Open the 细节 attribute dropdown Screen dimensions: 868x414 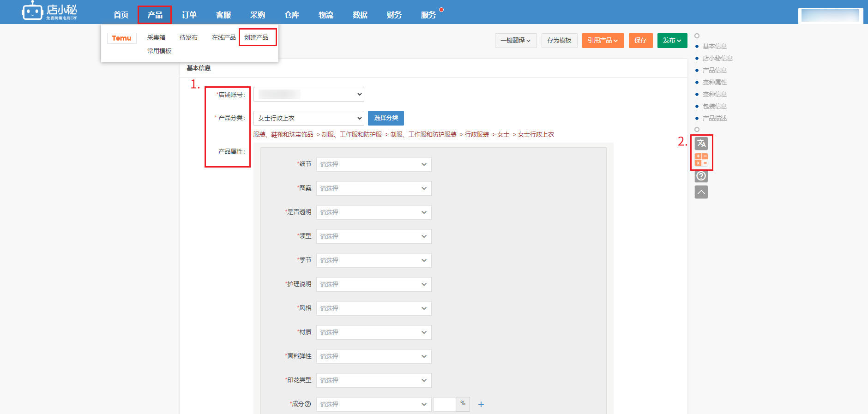coord(374,164)
